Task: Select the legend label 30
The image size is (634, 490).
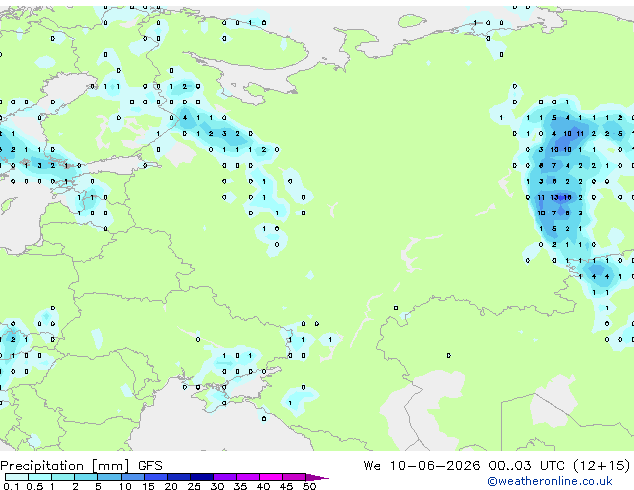Action: pos(217,486)
